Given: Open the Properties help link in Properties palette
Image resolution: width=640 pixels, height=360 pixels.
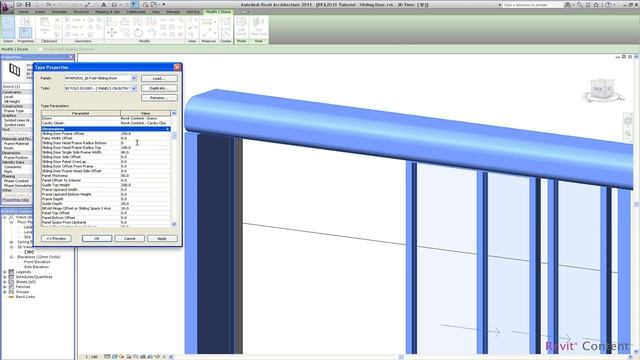Looking at the screenshot, I should click(16, 200).
